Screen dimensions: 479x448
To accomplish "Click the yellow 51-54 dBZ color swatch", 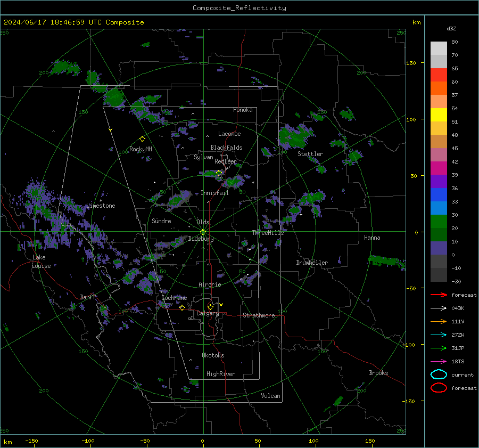I will click(439, 115).
